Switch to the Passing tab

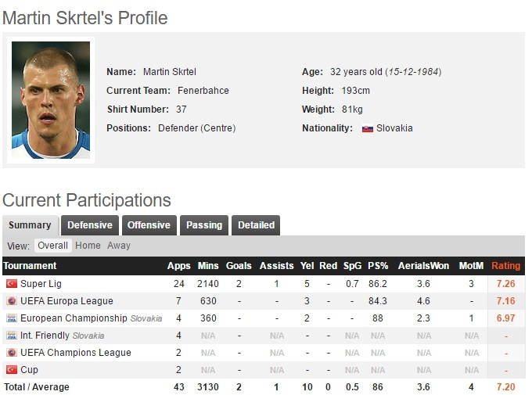tap(203, 225)
